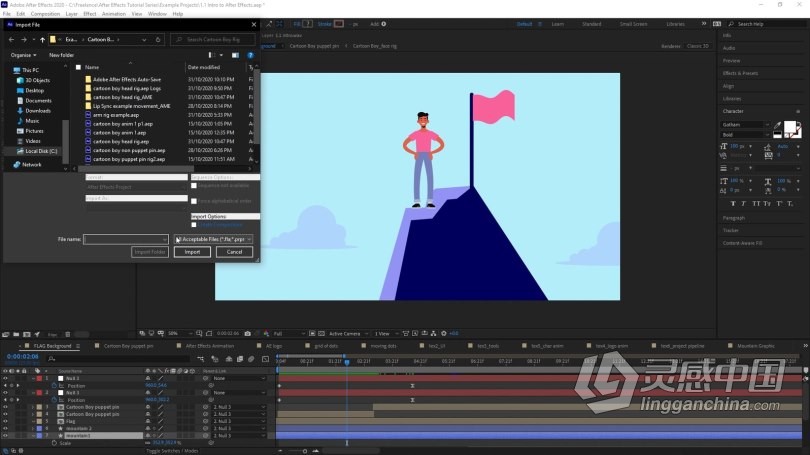
Task: Open the Import dialog help icon
Action: click(x=251, y=55)
